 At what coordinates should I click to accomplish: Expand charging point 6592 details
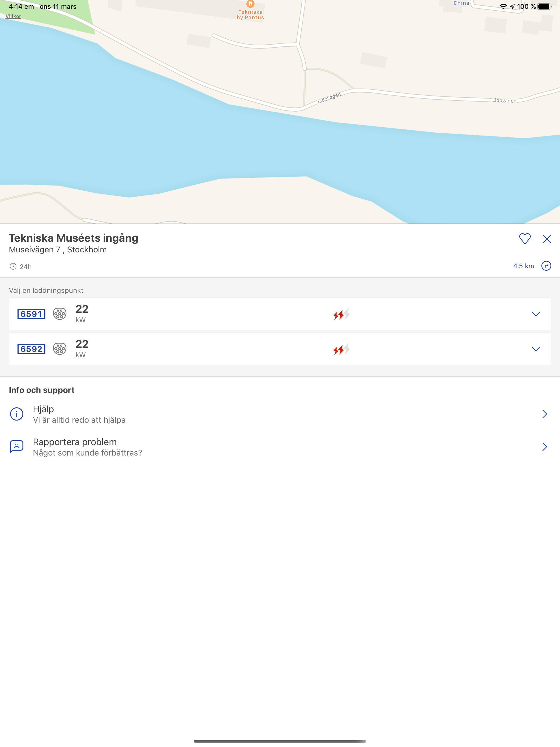pyautogui.click(x=536, y=349)
